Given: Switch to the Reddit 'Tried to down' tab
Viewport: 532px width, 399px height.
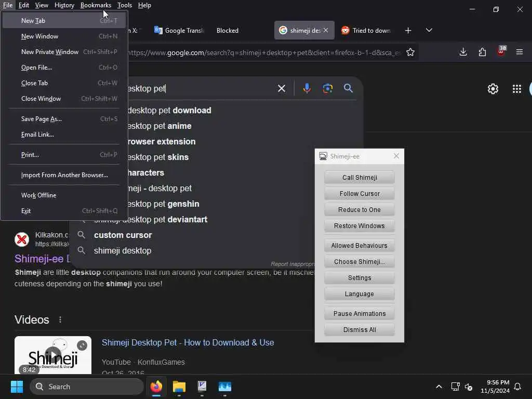Looking at the screenshot, I should coord(366,31).
